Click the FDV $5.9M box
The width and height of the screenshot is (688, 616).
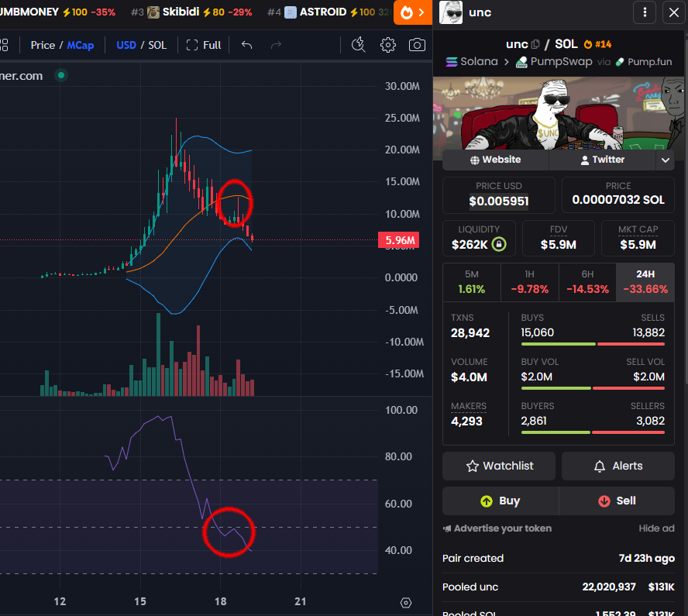point(558,238)
